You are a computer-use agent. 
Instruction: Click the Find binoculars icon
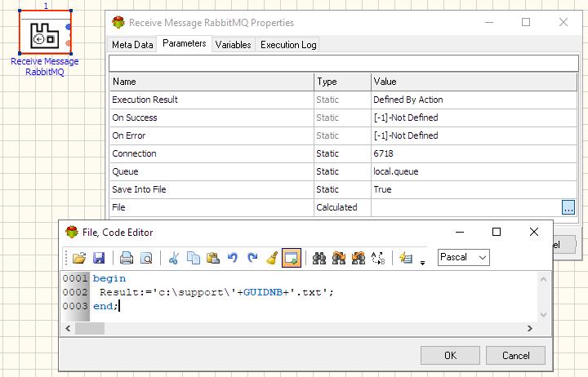point(319,258)
